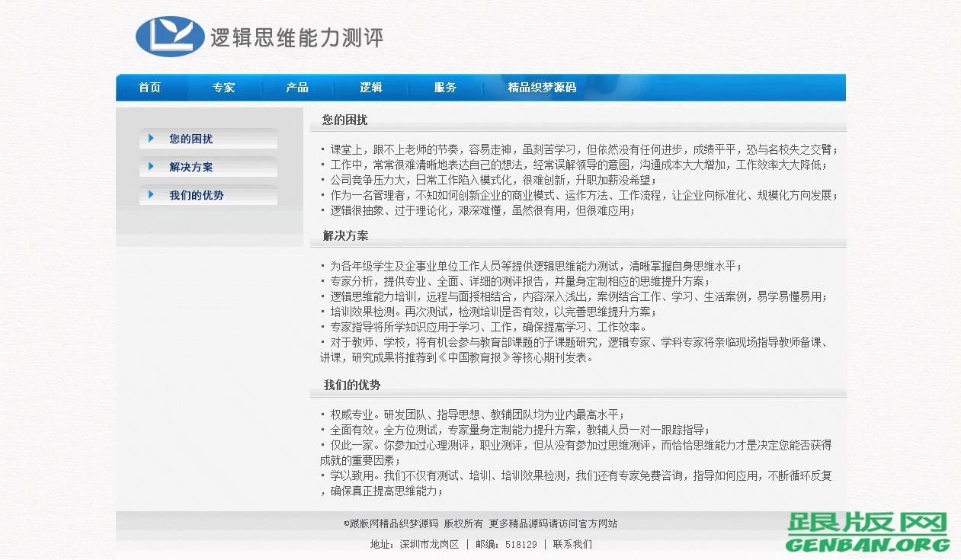Open the 首页 navigation item

point(150,88)
